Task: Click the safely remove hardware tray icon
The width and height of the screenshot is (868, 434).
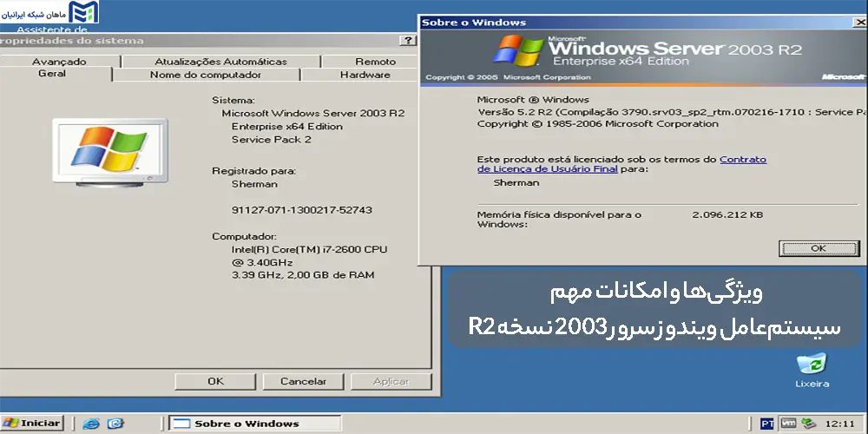Action: 808,424
